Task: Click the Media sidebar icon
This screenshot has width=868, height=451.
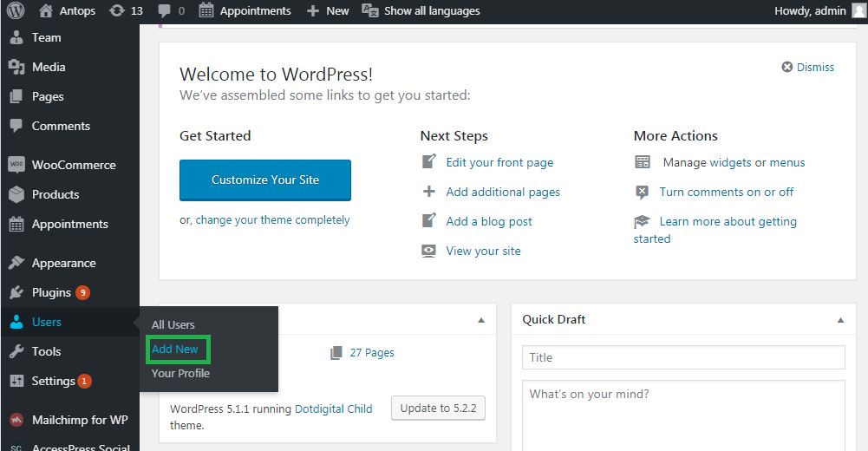Action: click(x=16, y=67)
